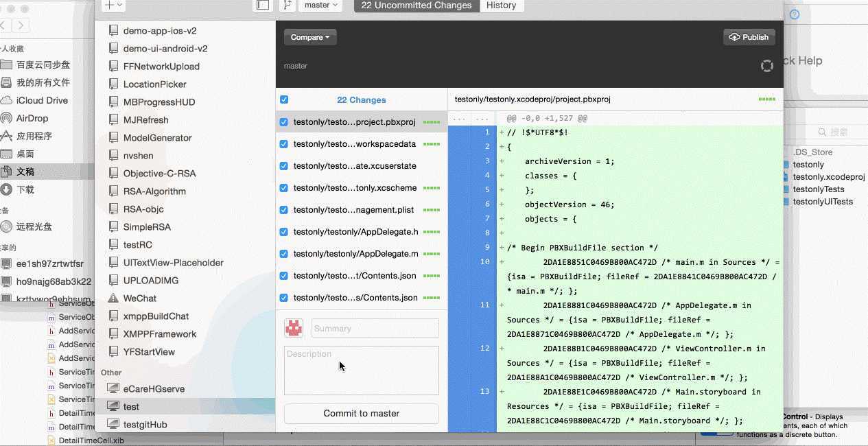The image size is (868, 446).
Task: Open the add repository plus menu
Action: coord(113,5)
